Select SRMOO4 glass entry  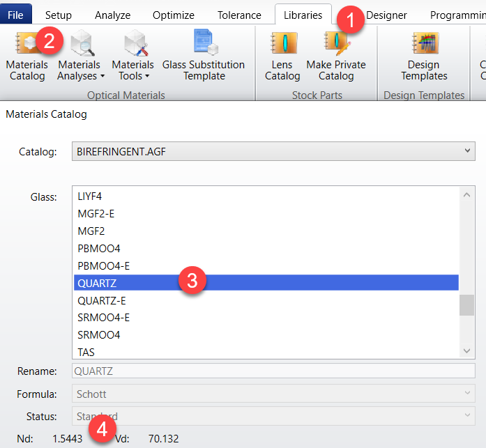pos(266,334)
